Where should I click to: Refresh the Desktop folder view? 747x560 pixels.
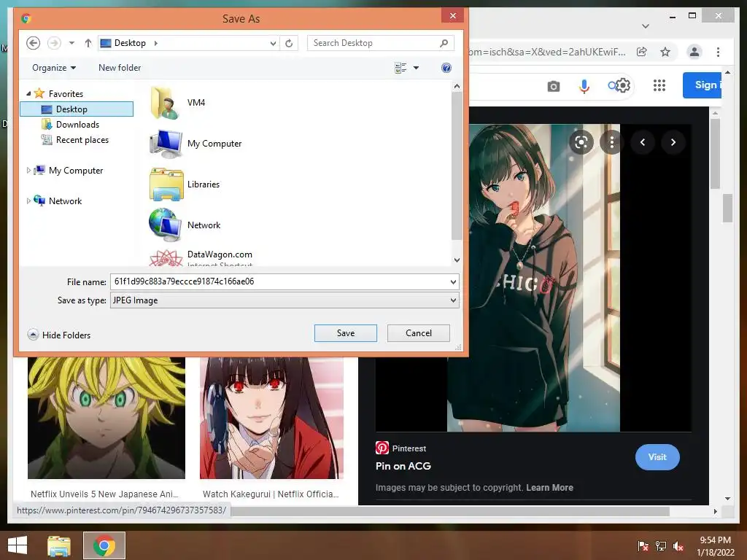(289, 43)
